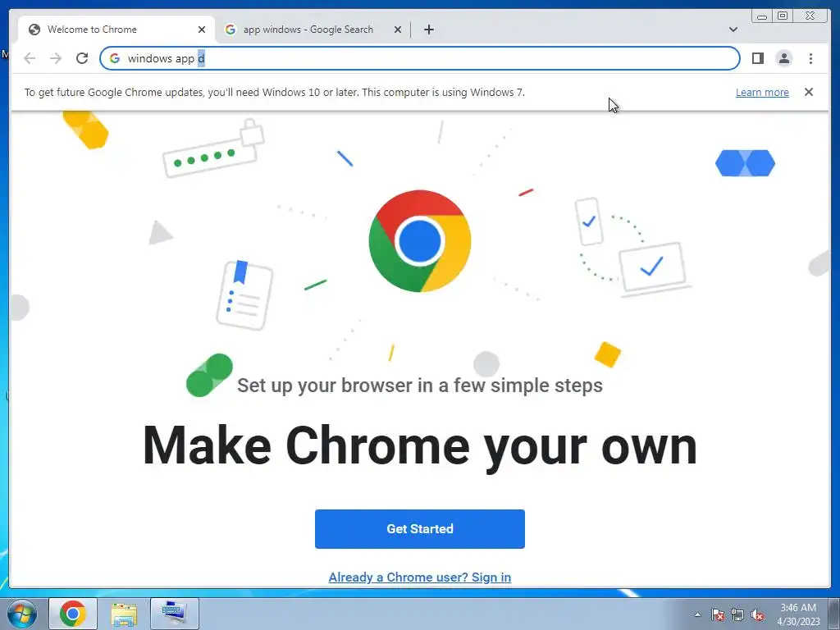Click the large Chrome logo
Screen dimensions: 840x630
(x=419, y=240)
